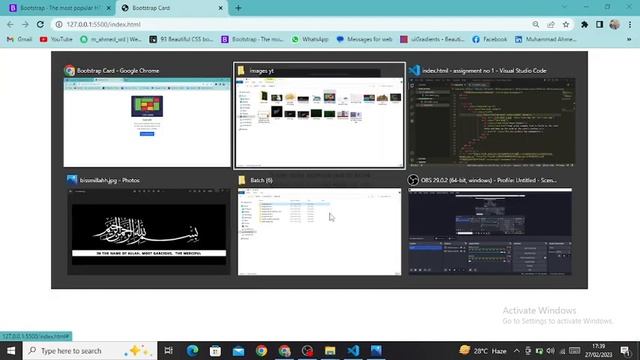Open second Chrome profile taskbar icon
The height and width of the screenshot is (360, 640).
pyautogui.click(x=284, y=351)
